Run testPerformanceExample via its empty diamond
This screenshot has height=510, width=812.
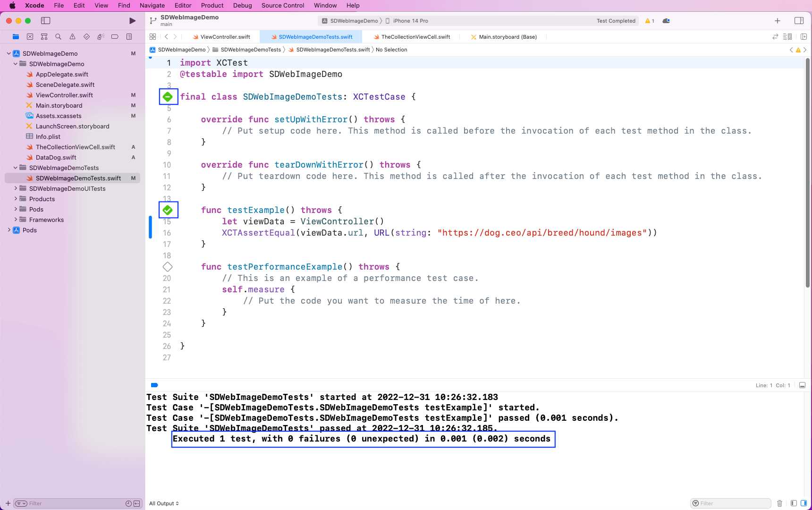point(168,267)
